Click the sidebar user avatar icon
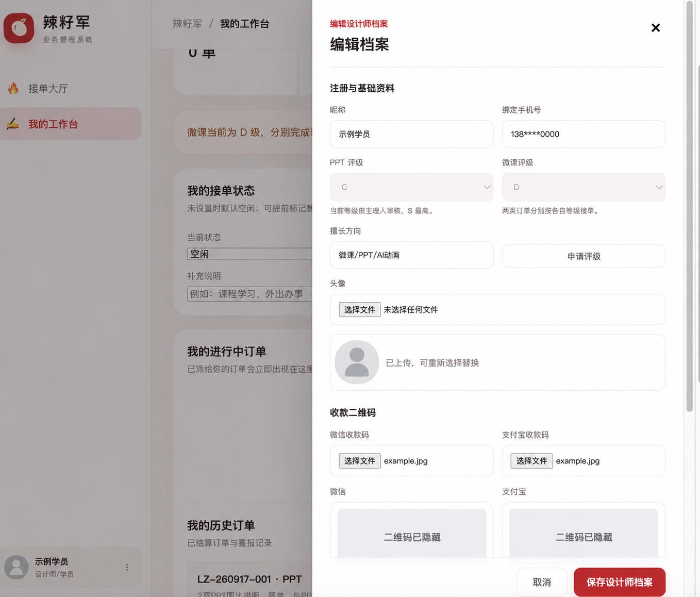Screen dimensions: 700x597 point(16,567)
